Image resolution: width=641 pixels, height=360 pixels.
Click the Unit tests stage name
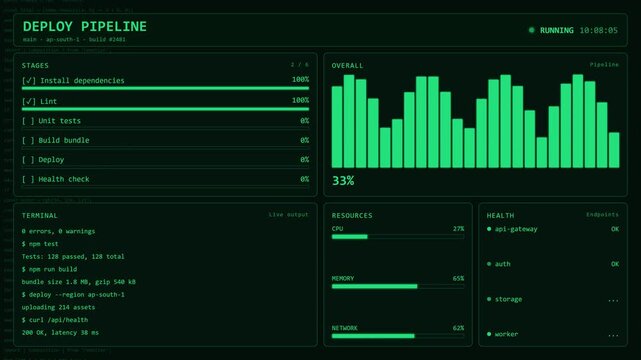pyautogui.click(x=60, y=121)
